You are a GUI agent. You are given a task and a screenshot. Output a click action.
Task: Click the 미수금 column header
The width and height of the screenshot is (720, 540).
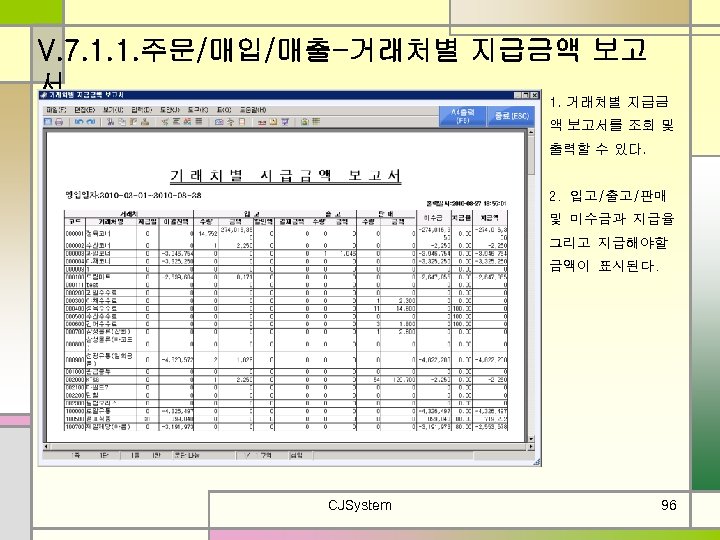point(433,218)
